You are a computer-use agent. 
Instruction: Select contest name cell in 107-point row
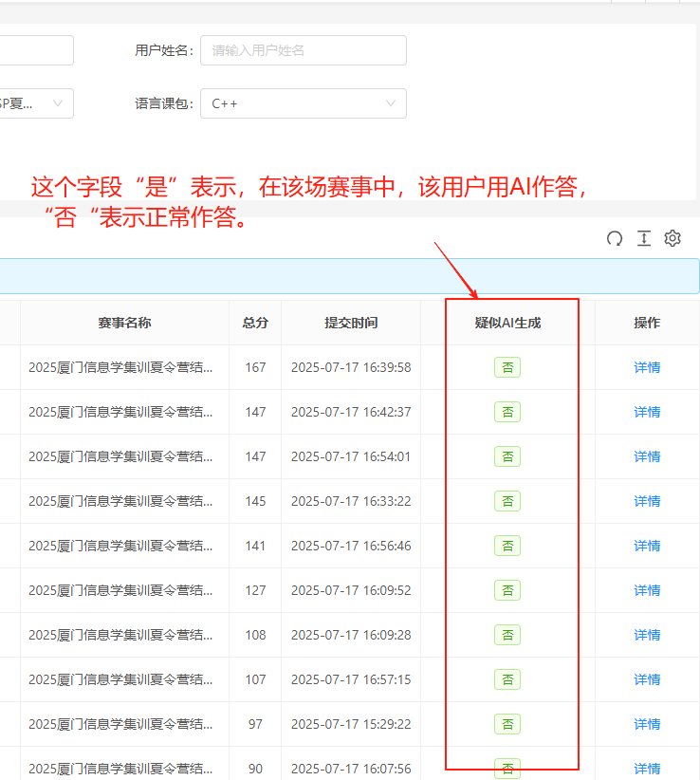click(120, 679)
